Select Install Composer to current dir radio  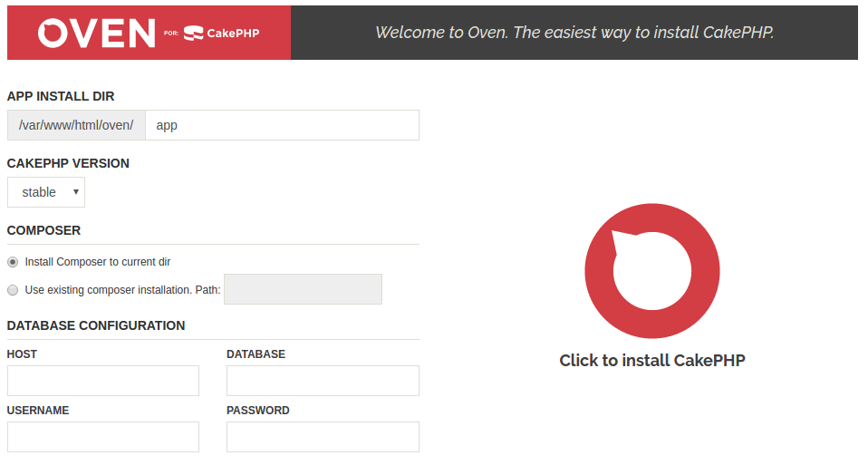[13, 262]
